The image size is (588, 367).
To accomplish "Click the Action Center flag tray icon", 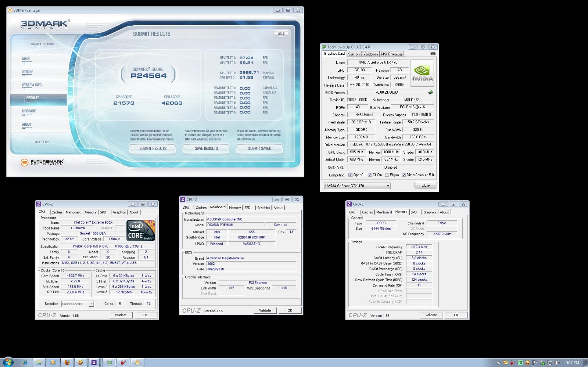I will [535, 363].
